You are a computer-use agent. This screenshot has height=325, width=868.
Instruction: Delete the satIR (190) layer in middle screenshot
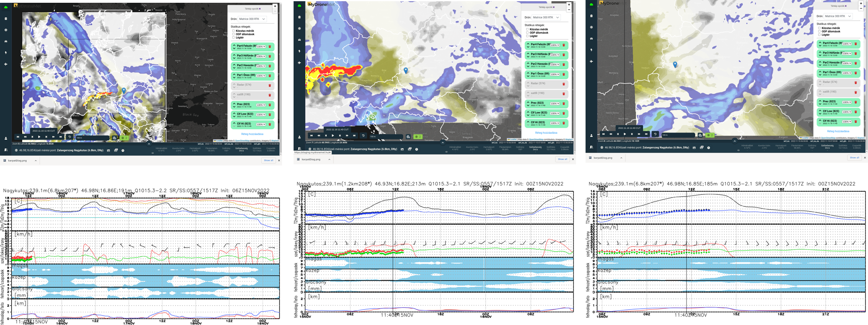coord(563,94)
